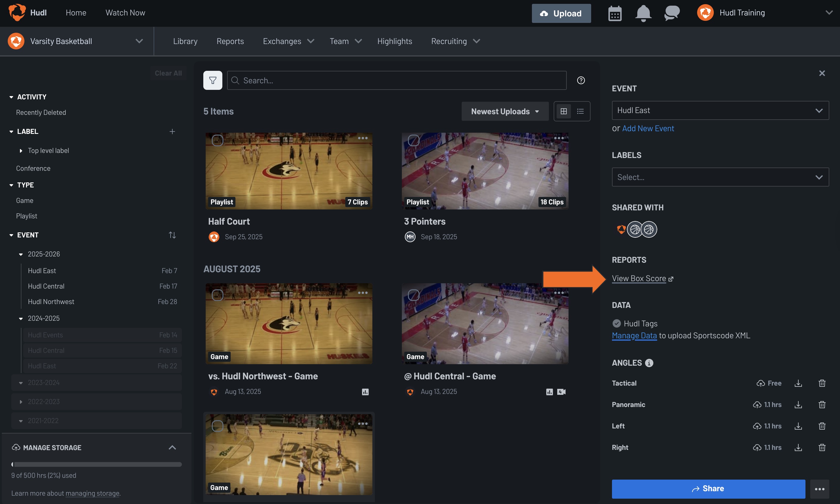Image resolution: width=840 pixels, height=504 pixels.
Task: Click the Add New Event link
Action: pyautogui.click(x=648, y=128)
